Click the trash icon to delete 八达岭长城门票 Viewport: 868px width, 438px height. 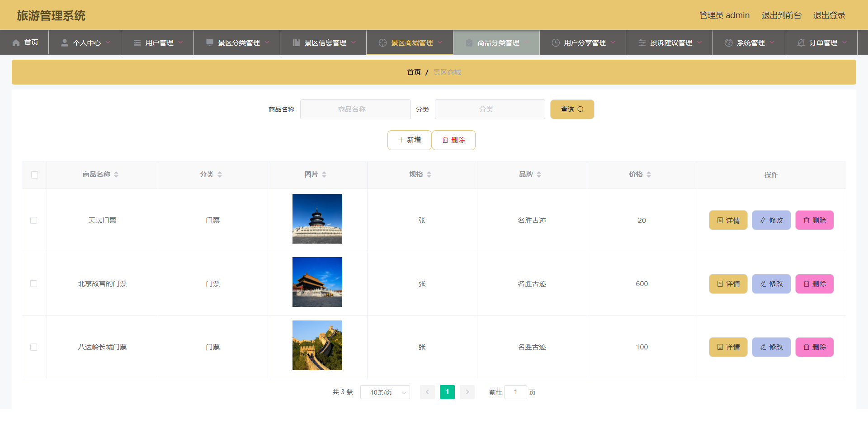(x=807, y=347)
